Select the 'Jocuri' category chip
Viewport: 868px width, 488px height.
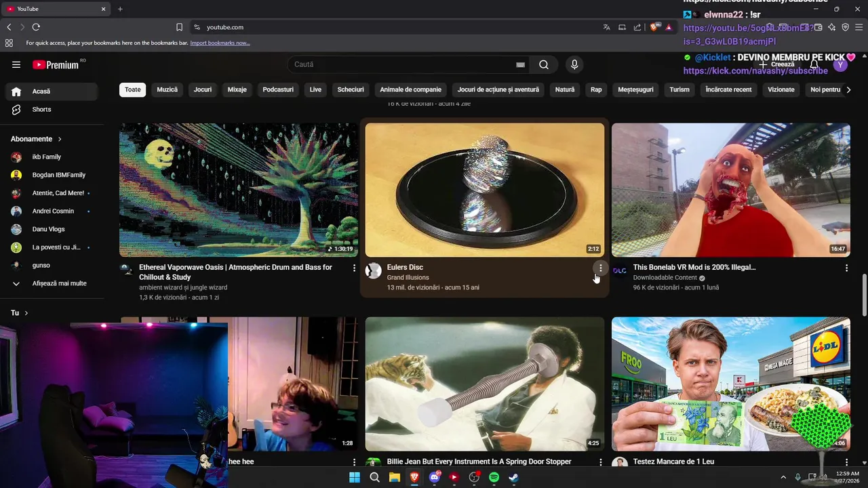203,89
